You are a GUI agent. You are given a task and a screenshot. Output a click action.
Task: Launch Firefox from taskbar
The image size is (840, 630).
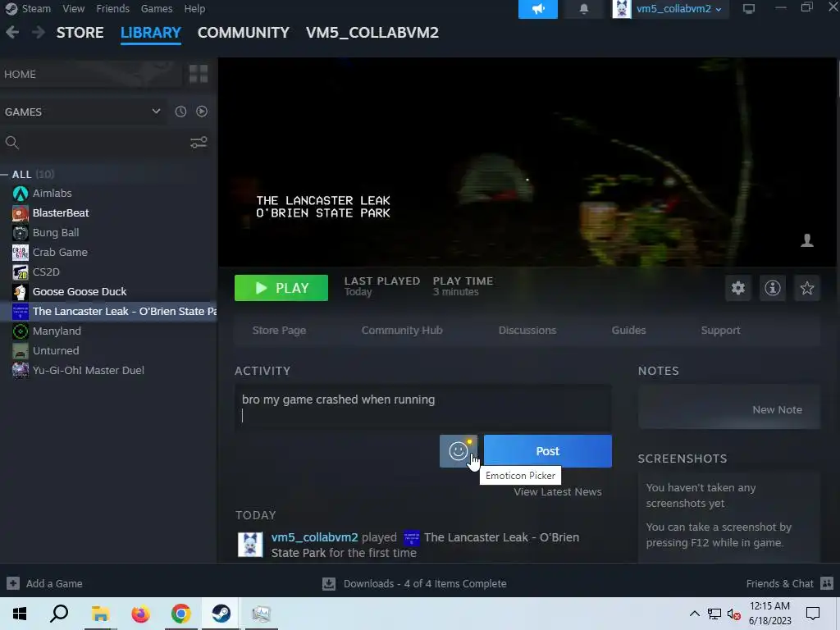click(140, 614)
